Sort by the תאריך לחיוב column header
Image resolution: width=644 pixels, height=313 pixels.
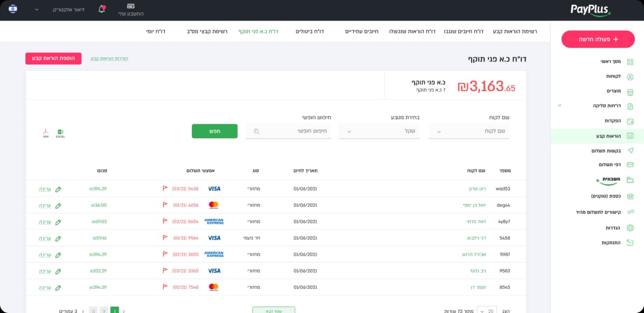305,170
